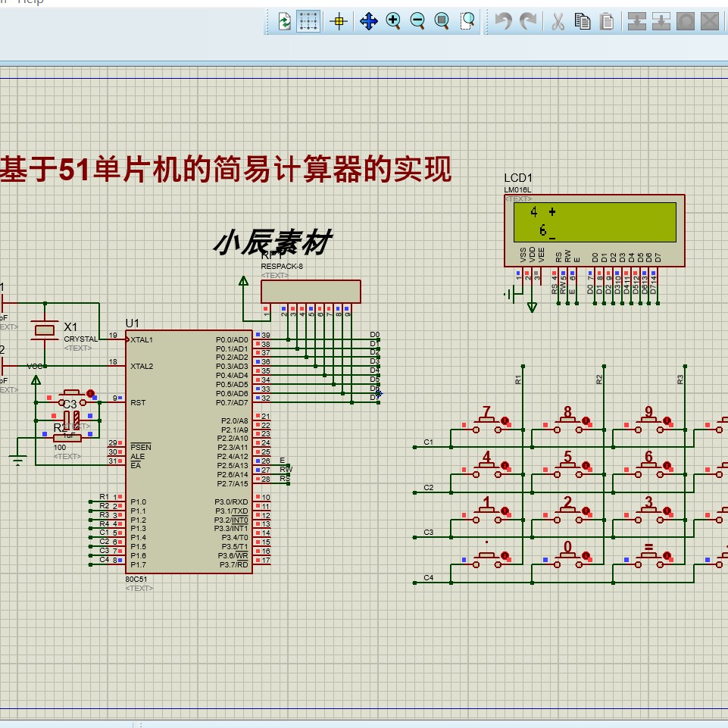
Task: Select the X1 crystal component symbol
Action: (x=45, y=330)
